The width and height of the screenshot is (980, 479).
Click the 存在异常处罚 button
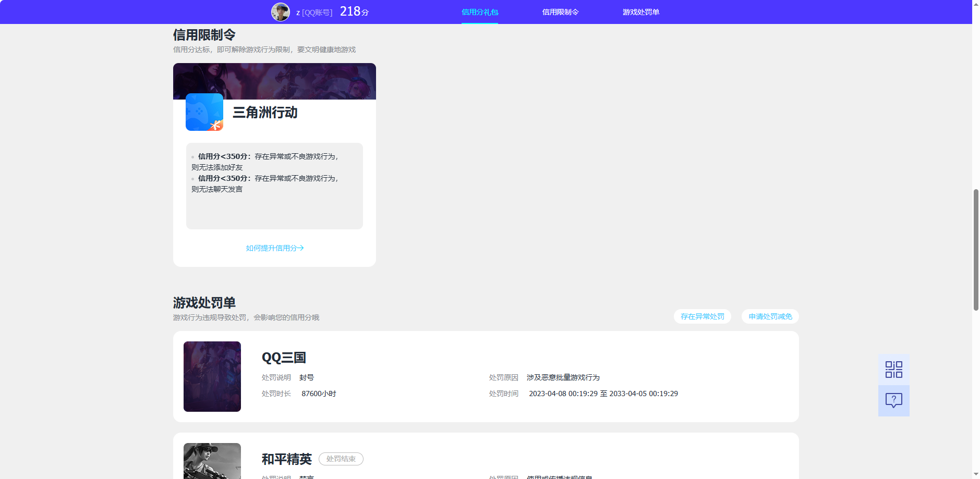[702, 316]
